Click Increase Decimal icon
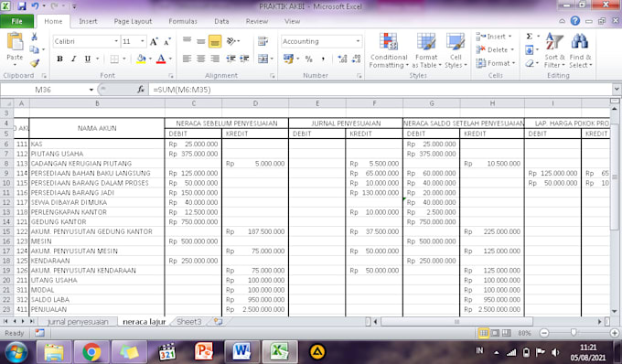Viewport: 622px width, 364px height. coord(342,59)
